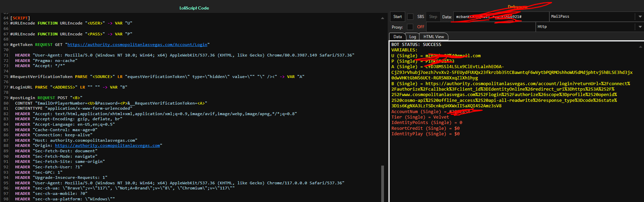Click the AccountNum (Single) output line

point(431,111)
